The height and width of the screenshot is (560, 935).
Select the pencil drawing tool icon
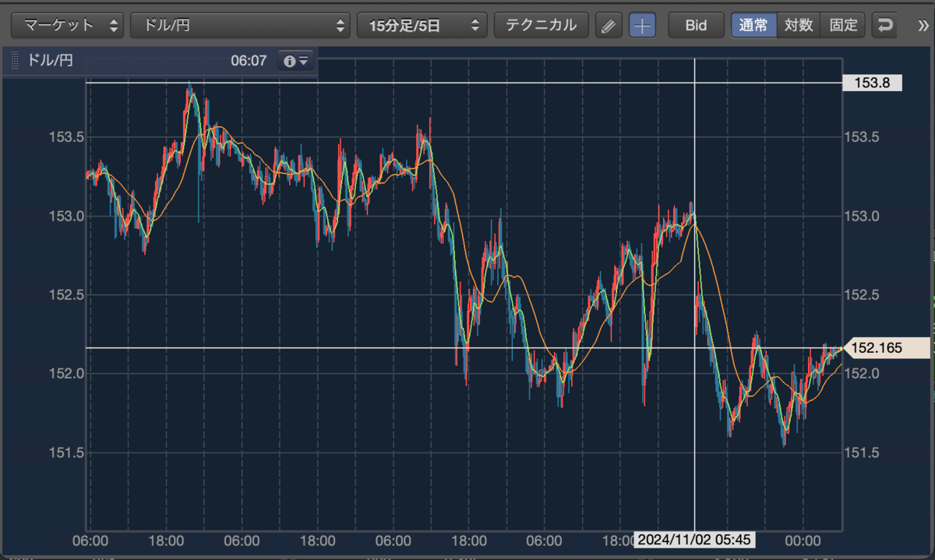point(609,26)
